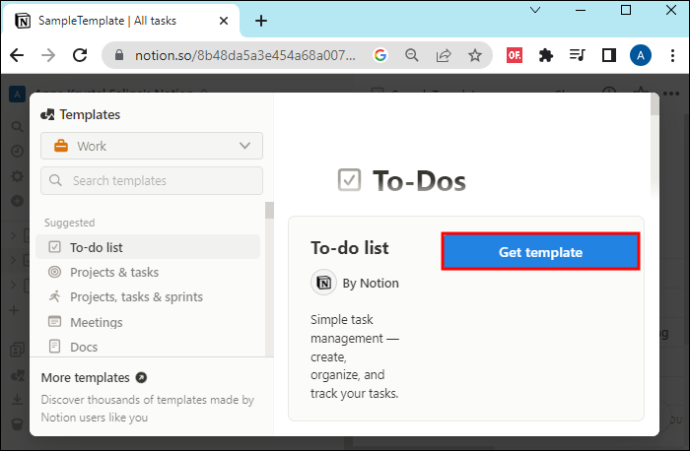Open the Chrome three-dot menu
The image size is (690, 451).
pyautogui.click(x=672, y=55)
